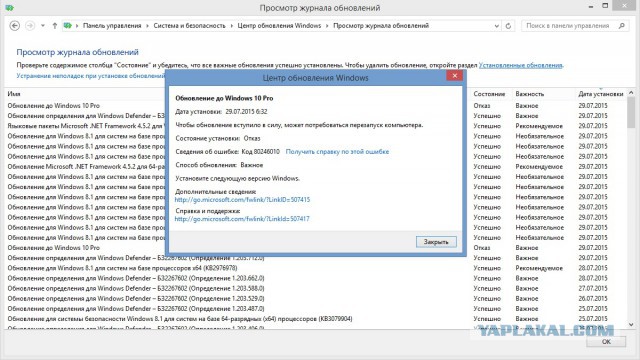The height and width of the screenshot is (360, 640).
Task: Click 'Рекомендуемое' for KB2976978 row
Action: coord(539,268)
